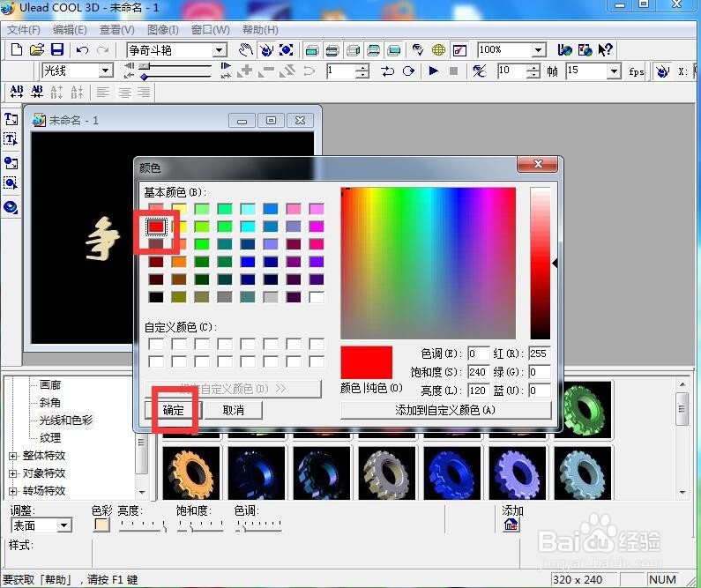Click the Edit graphics tool icon

[11, 182]
